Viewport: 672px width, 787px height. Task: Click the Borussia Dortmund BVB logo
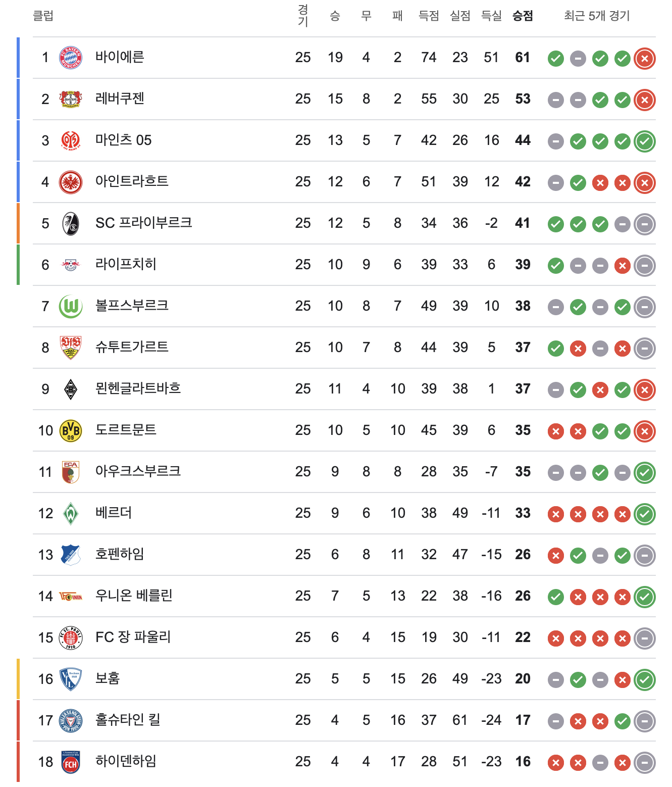[x=71, y=430]
